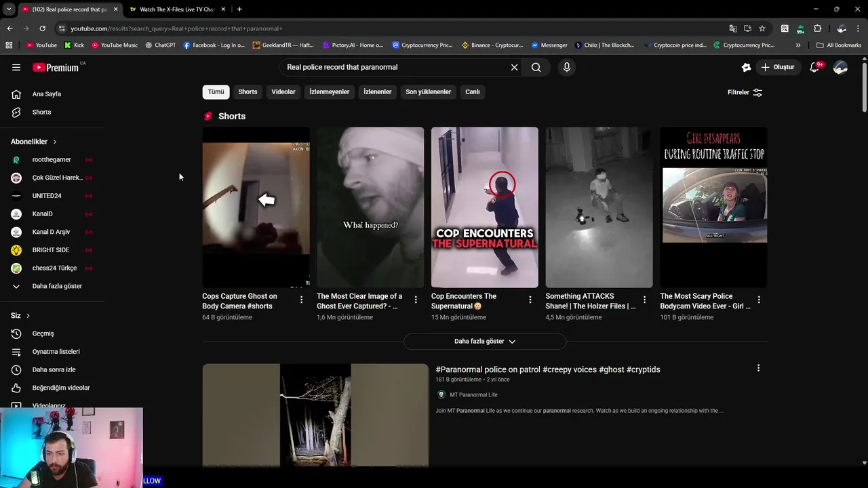
Task: Open Chrome extensions puzzle icon
Action: (817, 28)
